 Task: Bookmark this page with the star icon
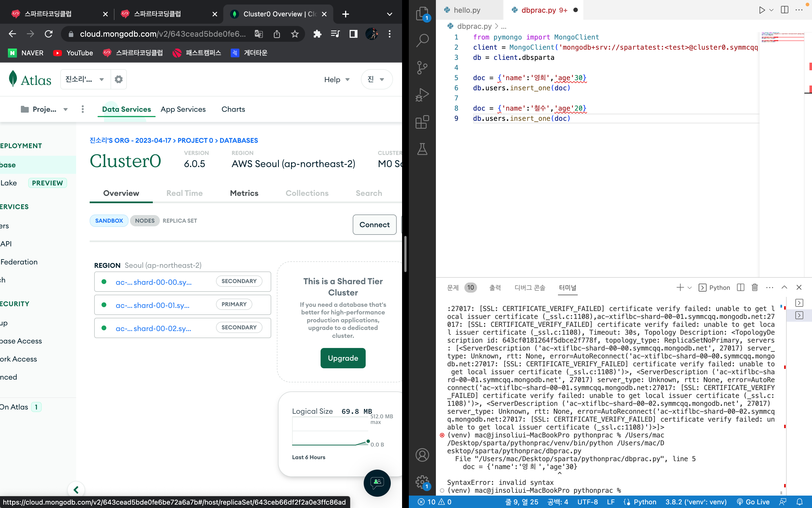tap(295, 34)
